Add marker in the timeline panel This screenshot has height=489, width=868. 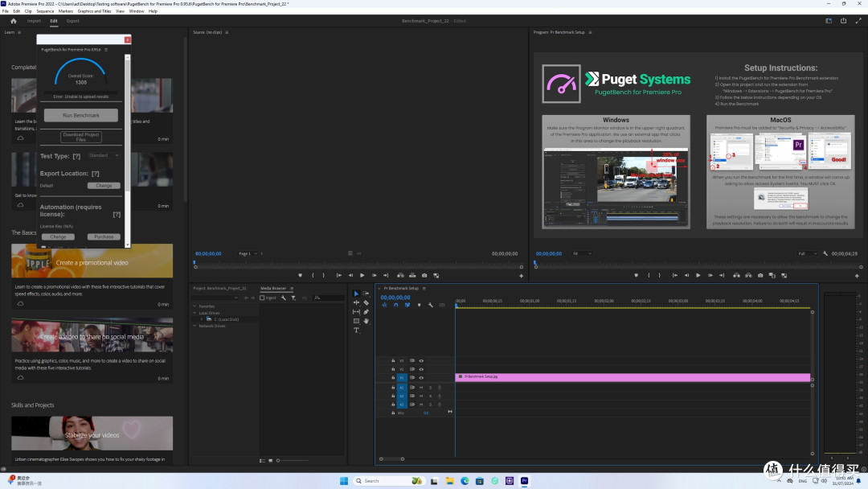419,305
